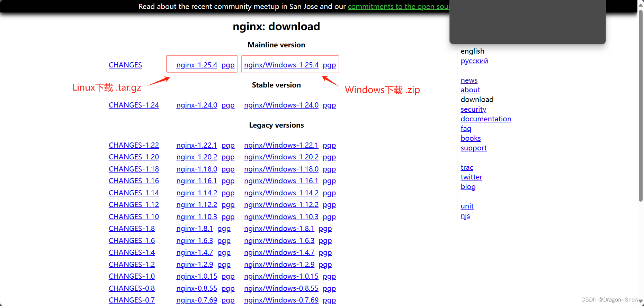Open CHANGES-1.24 link

[134, 105]
